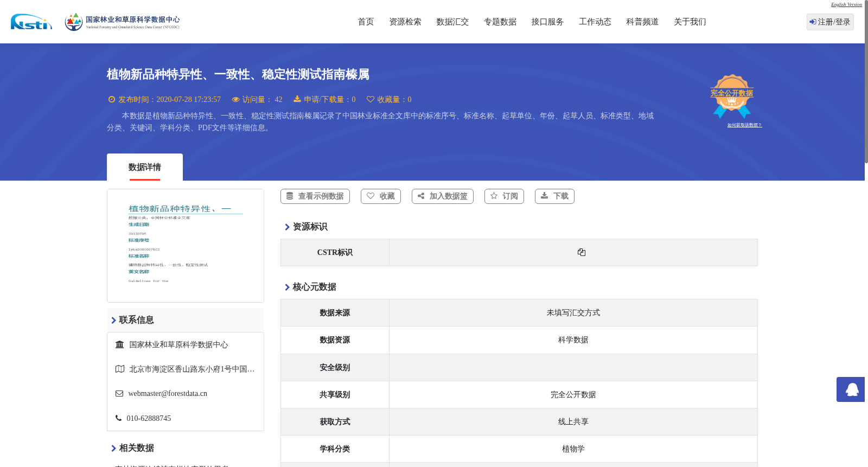Navigate to 接口服务
Image resolution: width=868 pixels, height=467 pixels.
pyautogui.click(x=547, y=22)
